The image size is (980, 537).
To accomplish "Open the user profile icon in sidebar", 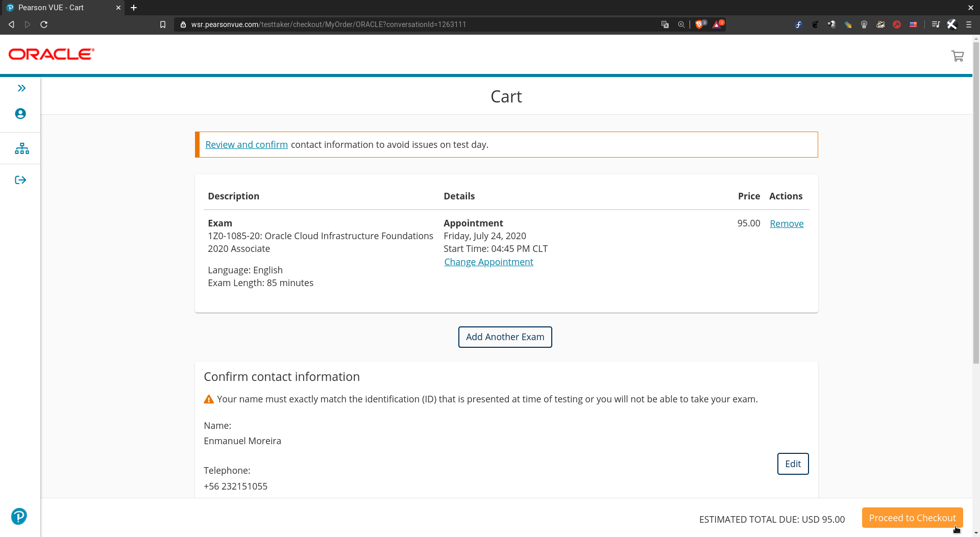I will tap(20, 114).
